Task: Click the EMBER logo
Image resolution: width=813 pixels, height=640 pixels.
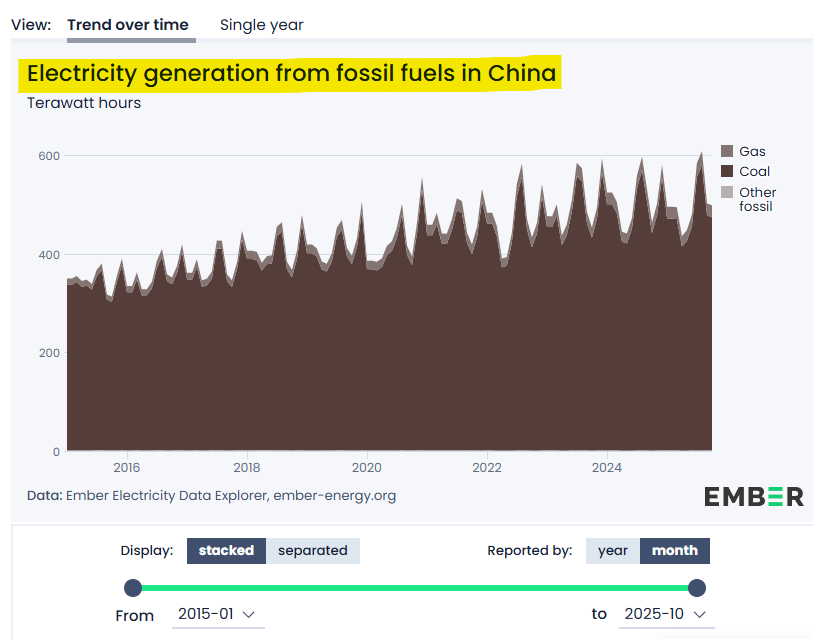Action: (753, 495)
